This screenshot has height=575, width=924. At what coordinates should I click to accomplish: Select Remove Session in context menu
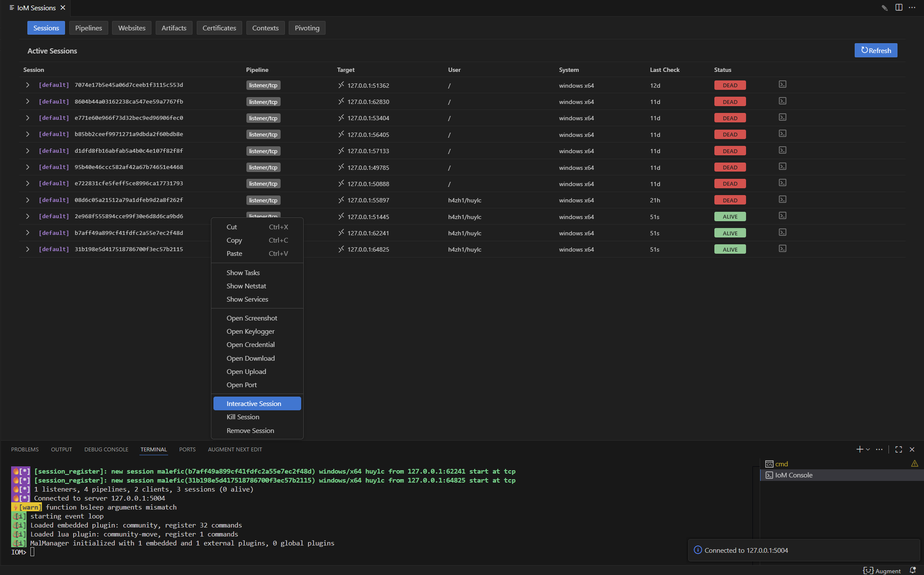(x=257, y=430)
